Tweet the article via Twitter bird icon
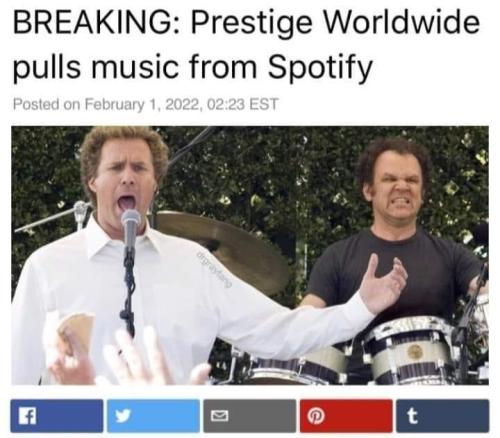The image size is (500, 438). point(153,416)
